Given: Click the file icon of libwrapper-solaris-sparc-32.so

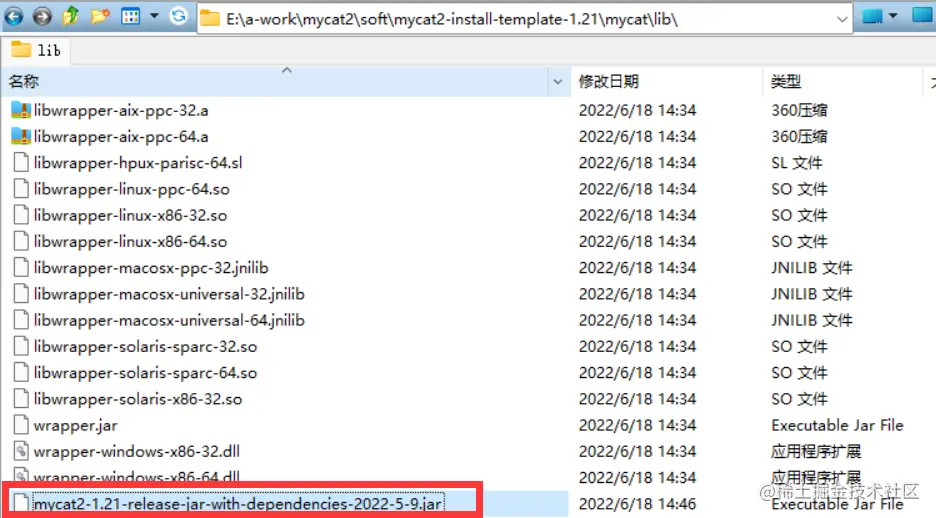Looking at the screenshot, I should 21,347.
